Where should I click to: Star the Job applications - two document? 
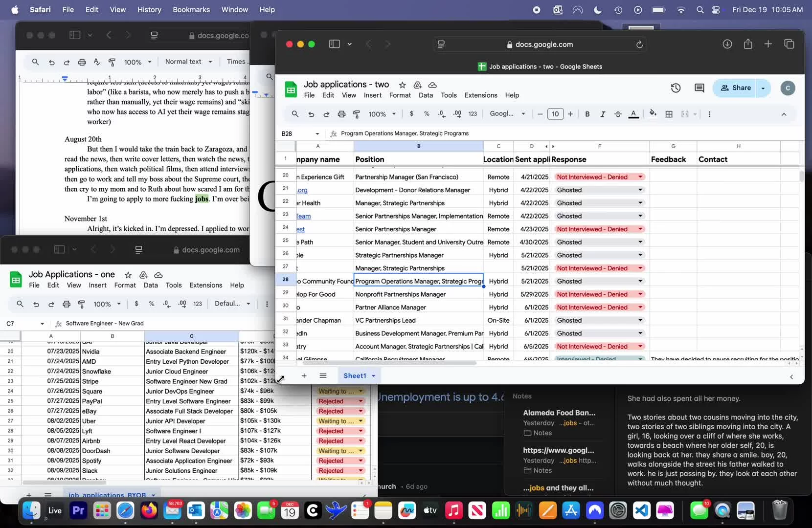[402, 85]
